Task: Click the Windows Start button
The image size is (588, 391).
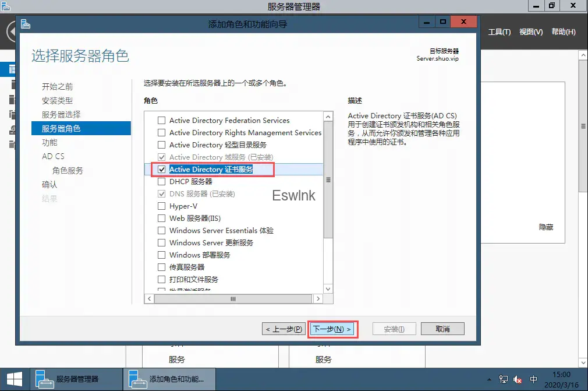Action: pos(14,379)
